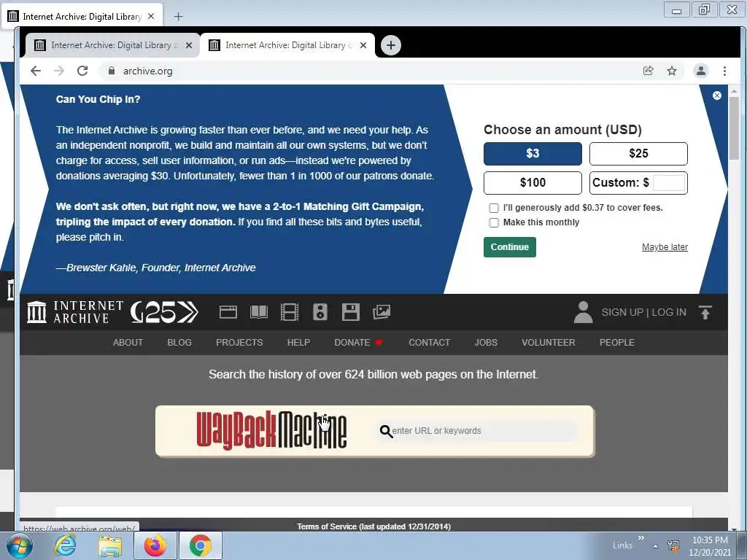Click the network tray icon
The height and width of the screenshot is (560, 747).
(x=673, y=546)
